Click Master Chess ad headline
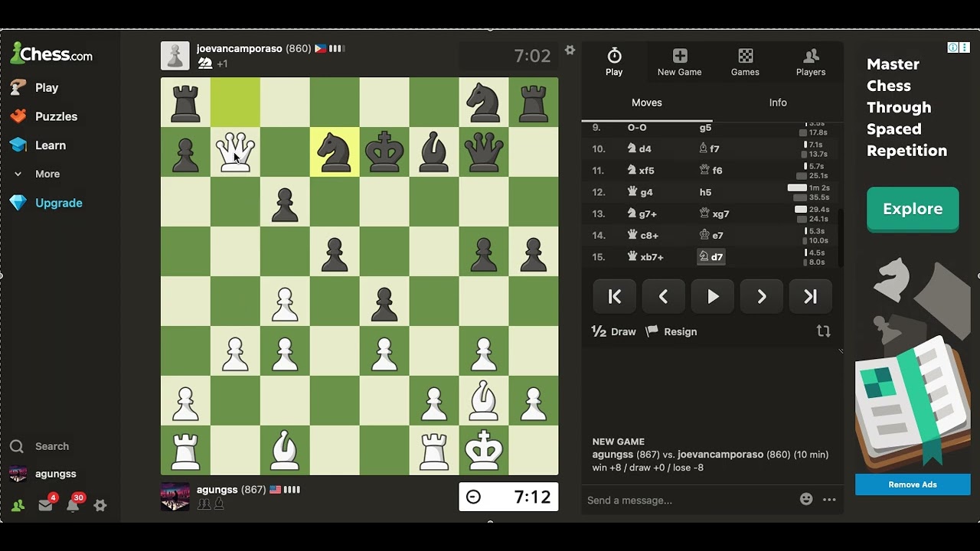 pyautogui.click(x=906, y=107)
